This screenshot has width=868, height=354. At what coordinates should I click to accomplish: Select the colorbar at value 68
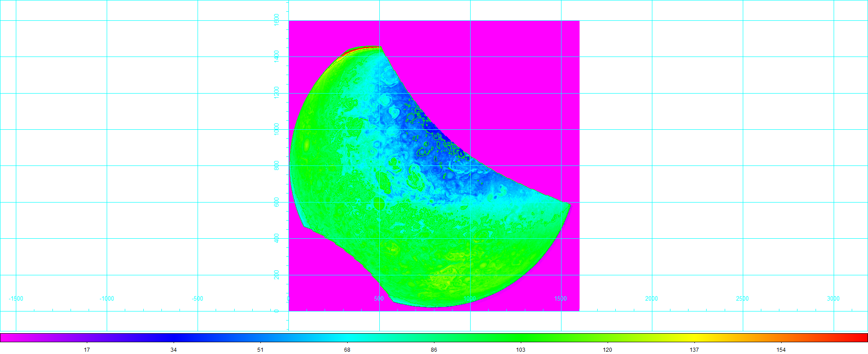click(x=347, y=337)
